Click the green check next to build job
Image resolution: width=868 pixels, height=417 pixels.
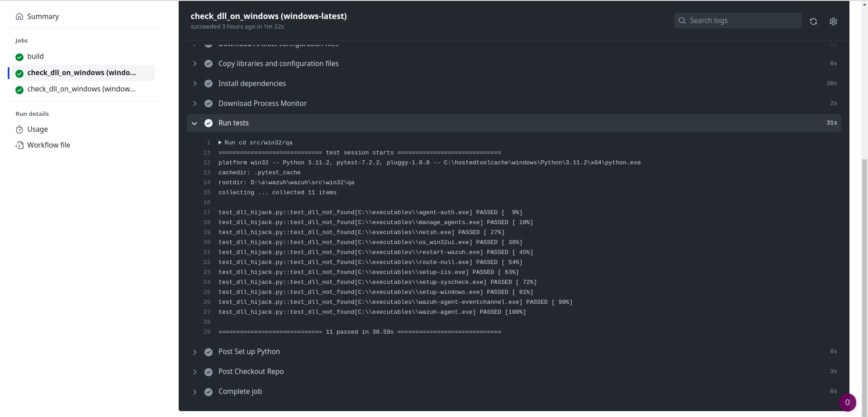(x=19, y=57)
